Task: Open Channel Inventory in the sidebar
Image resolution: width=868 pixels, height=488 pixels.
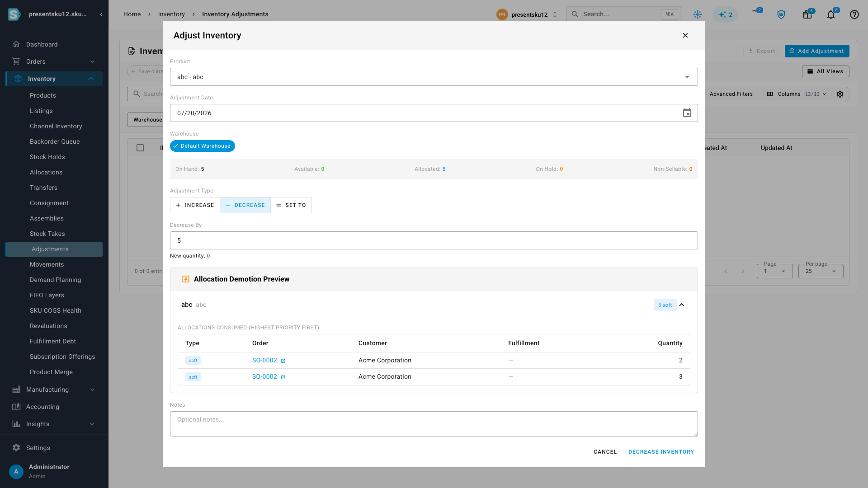Action: point(56,126)
